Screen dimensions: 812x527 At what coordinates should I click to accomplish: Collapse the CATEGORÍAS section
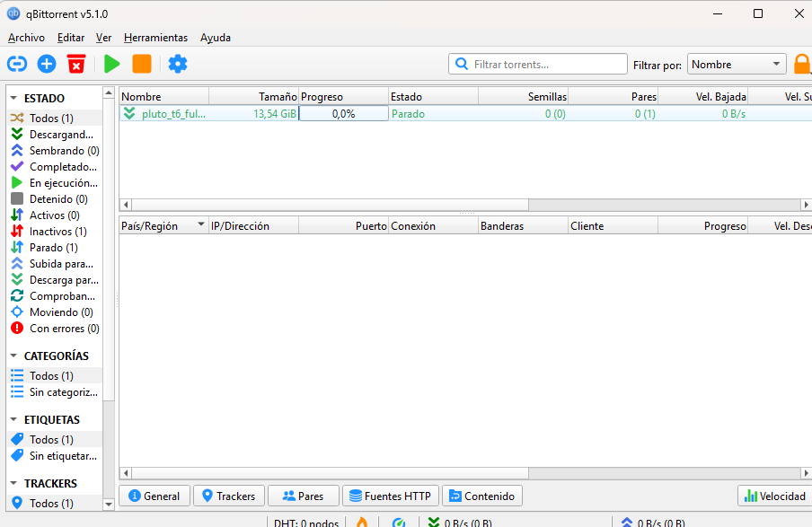pos(14,356)
